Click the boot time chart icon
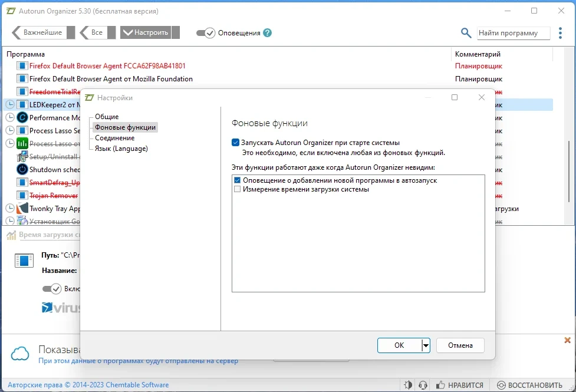 pyautogui.click(x=11, y=235)
